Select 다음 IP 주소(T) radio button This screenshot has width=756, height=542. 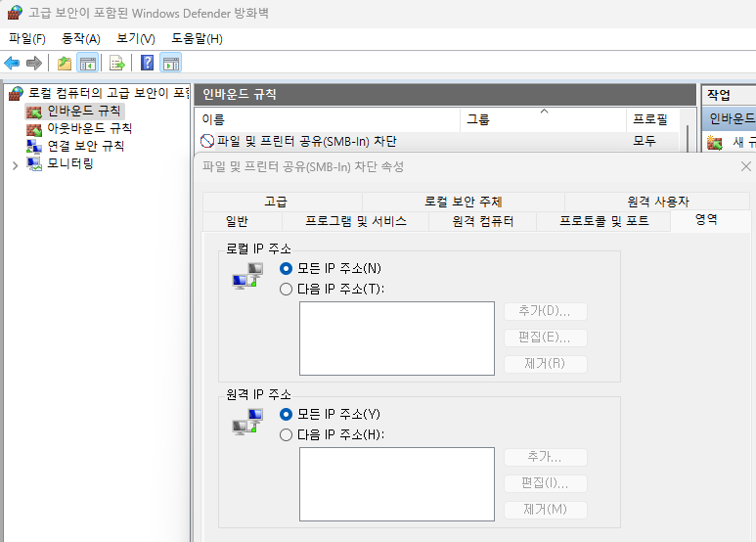[x=286, y=290]
